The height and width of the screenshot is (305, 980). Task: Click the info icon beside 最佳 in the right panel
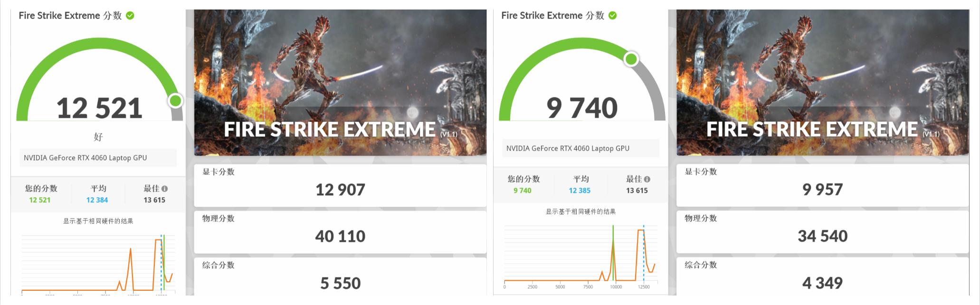pos(647,179)
